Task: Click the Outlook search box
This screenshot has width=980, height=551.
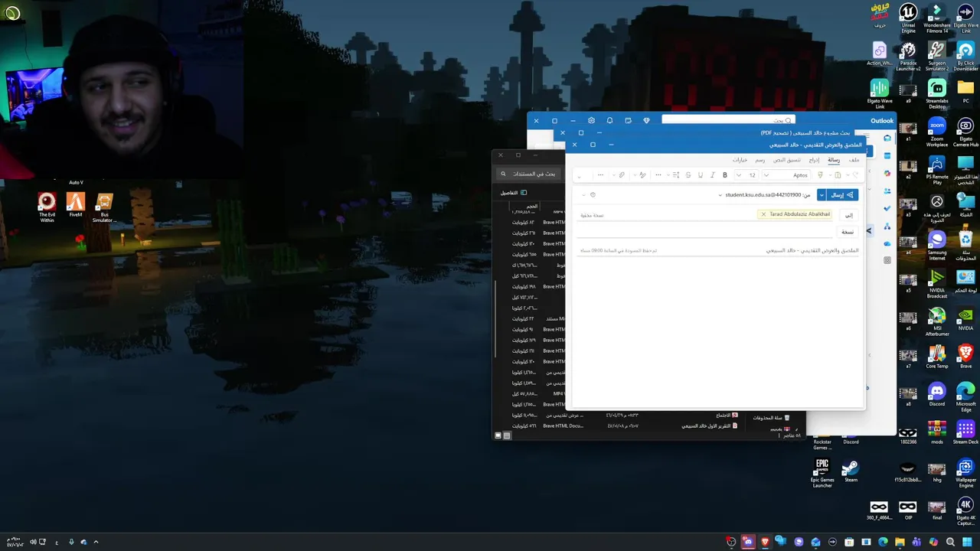Action: click(728, 120)
